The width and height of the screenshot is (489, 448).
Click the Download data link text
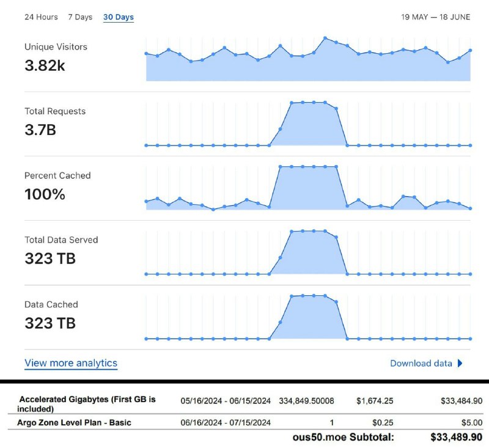[421, 363]
